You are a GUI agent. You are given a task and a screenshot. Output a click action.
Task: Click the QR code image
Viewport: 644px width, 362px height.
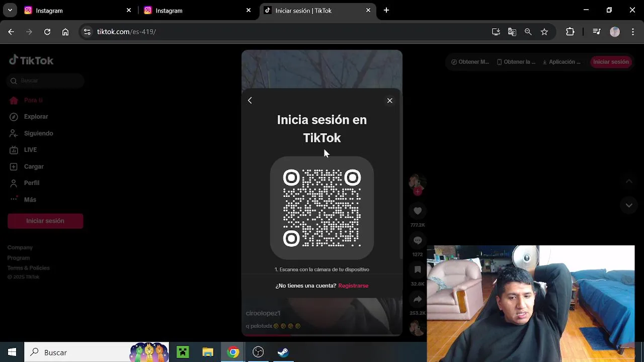tap(322, 208)
